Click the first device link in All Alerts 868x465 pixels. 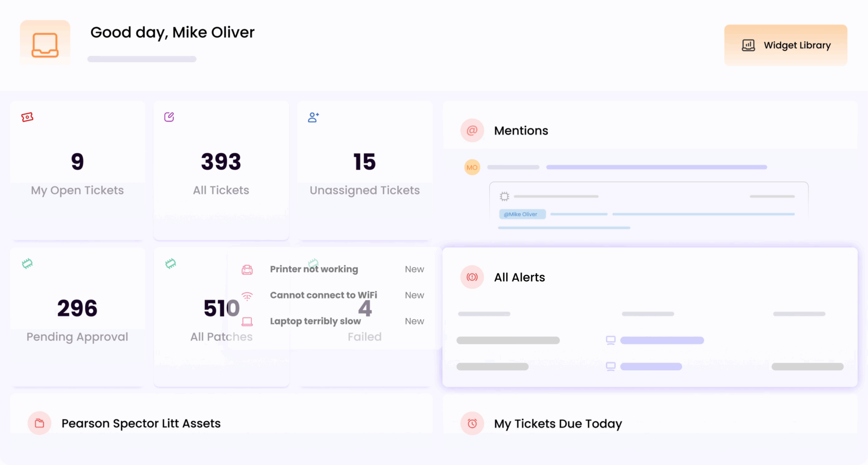(x=662, y=340)
